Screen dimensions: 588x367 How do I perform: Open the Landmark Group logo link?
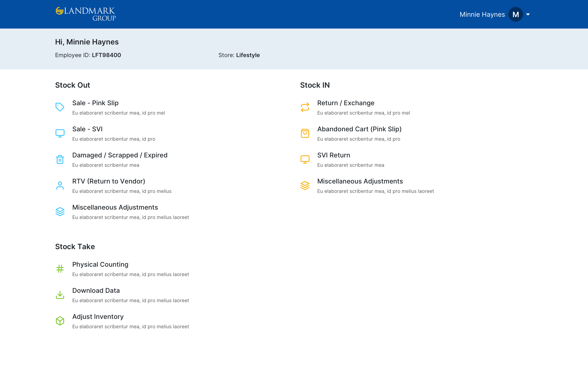86,14
